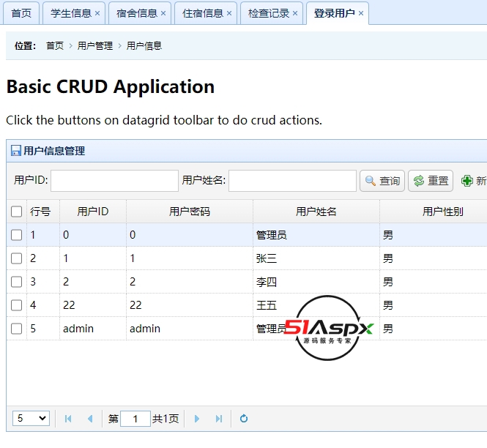Click the 用户ID search input field
Viewport: 487px width, 448px height.
(114, 181)
